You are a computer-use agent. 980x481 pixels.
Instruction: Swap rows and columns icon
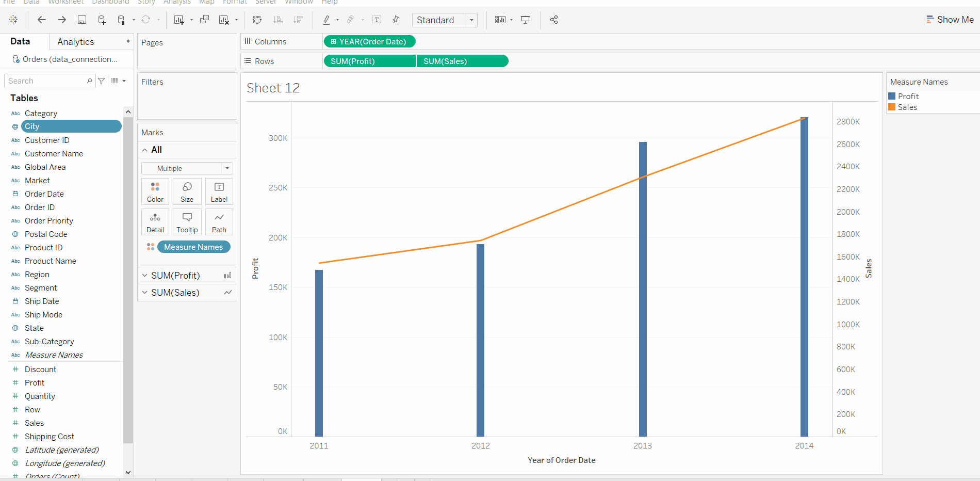pyautogui.click(x=257, y=20)
